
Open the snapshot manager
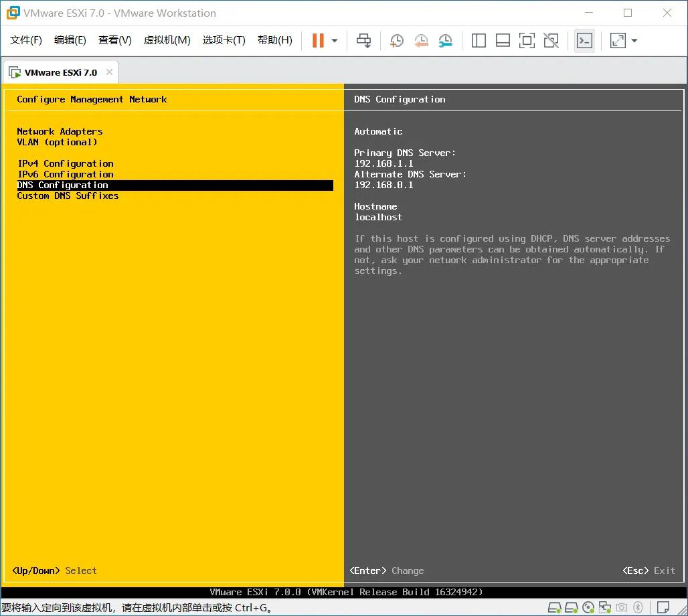(445, 40)
